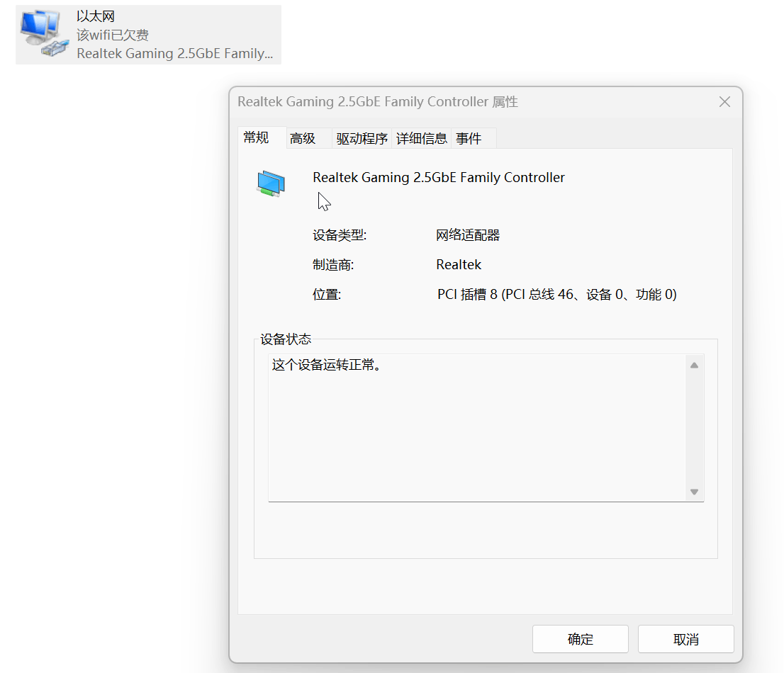Click scroll down arrow in device status box
784x673 pixels.
[x=694, y=492]
